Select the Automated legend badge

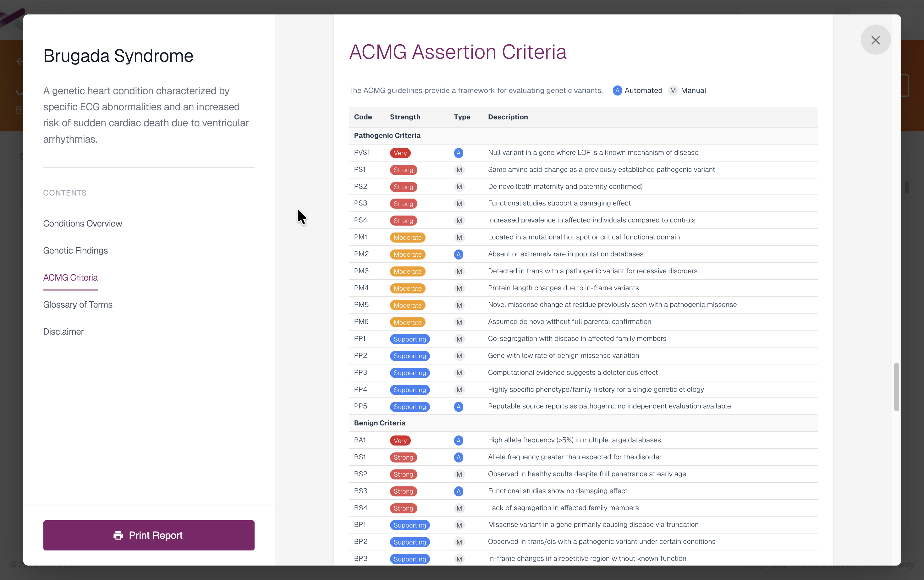click(617, 90)
